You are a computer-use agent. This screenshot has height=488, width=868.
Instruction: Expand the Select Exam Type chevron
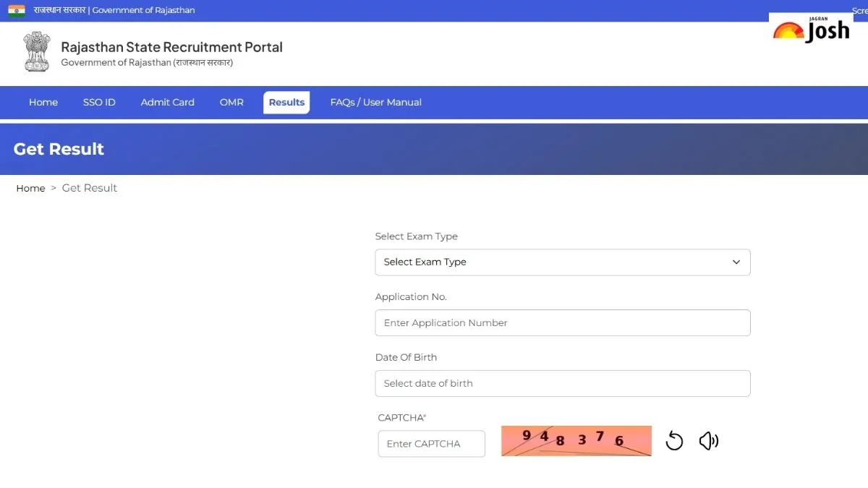tap(736, 262)
